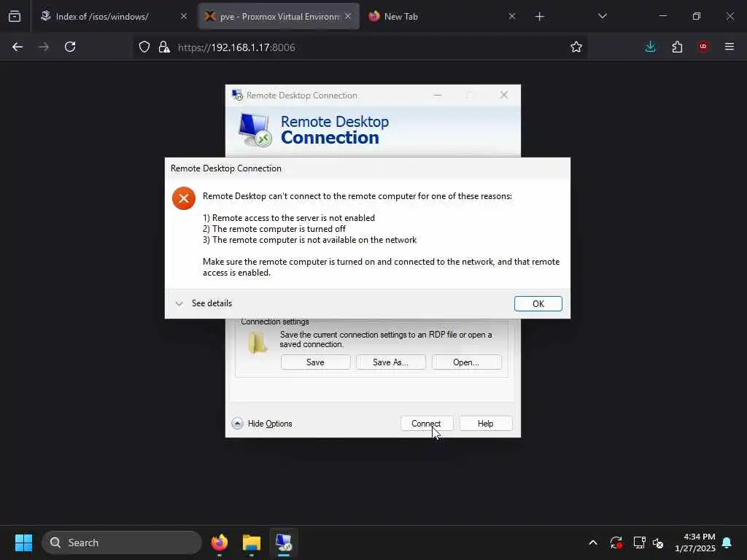Click the muted volume tray icon
Image resolution: width=747 pixels, height=560 pixels.
[658, 542]
